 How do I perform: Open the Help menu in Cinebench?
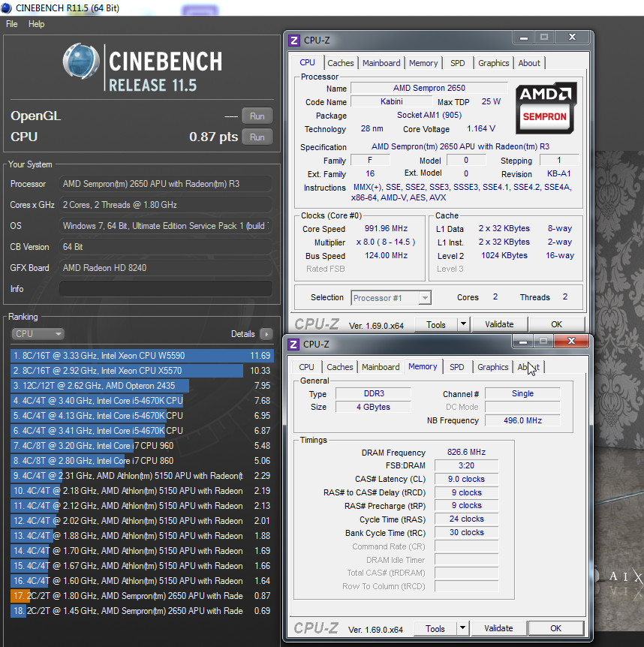[36, 24]
